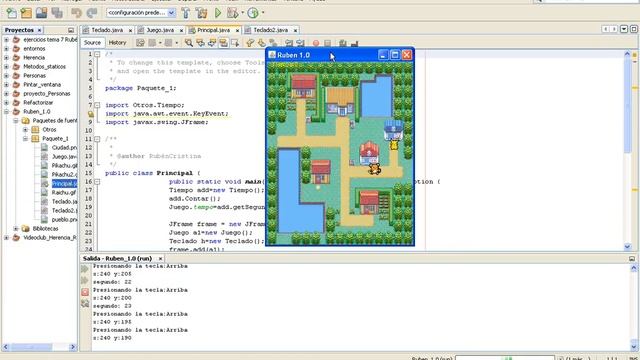Screen dimensions: 640x360
Task: Click the Source view button
Action: pyautogui.click(x=92, y=42)
